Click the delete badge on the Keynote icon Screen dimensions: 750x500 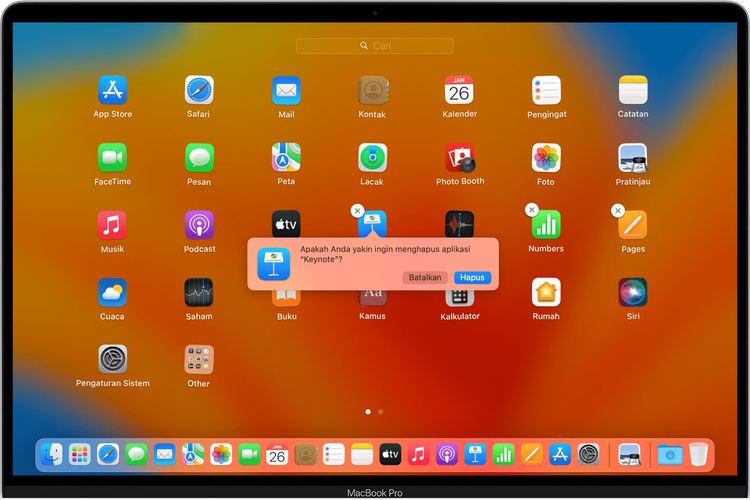(x=357, y=210)
